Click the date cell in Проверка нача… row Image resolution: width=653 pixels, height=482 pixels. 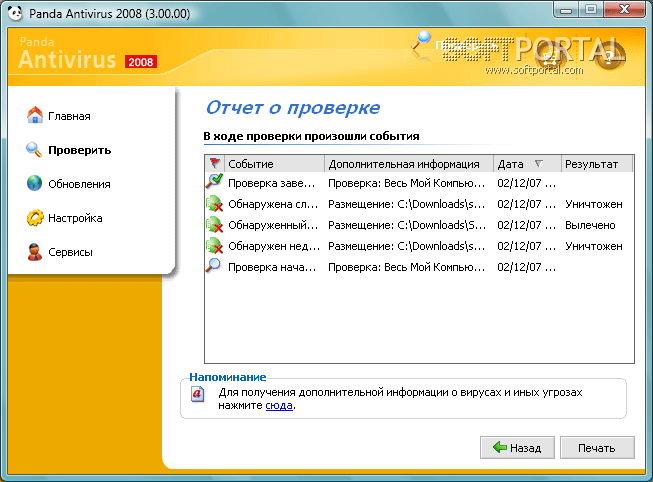point(526,267)
